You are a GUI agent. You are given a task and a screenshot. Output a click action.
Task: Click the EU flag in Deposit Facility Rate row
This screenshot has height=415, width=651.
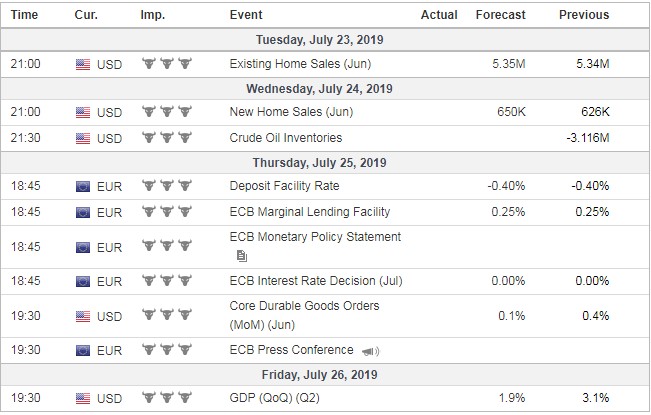[x=83, y=186]
